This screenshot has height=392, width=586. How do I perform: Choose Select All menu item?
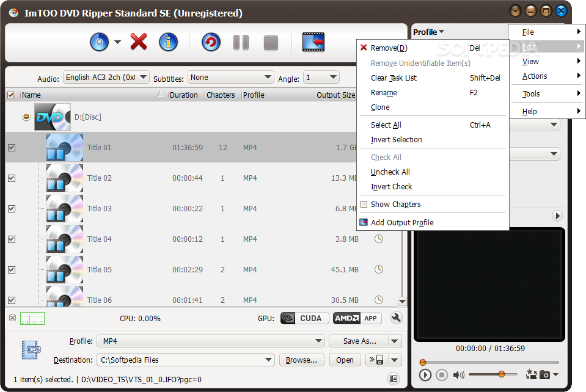pyautogui.click(x=433, y=125)
